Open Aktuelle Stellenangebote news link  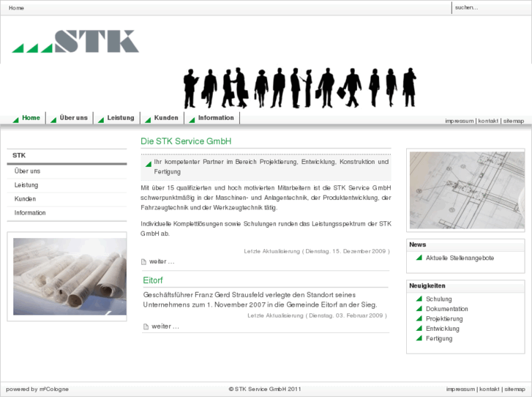pyautogui.click(x=460, y=258)
